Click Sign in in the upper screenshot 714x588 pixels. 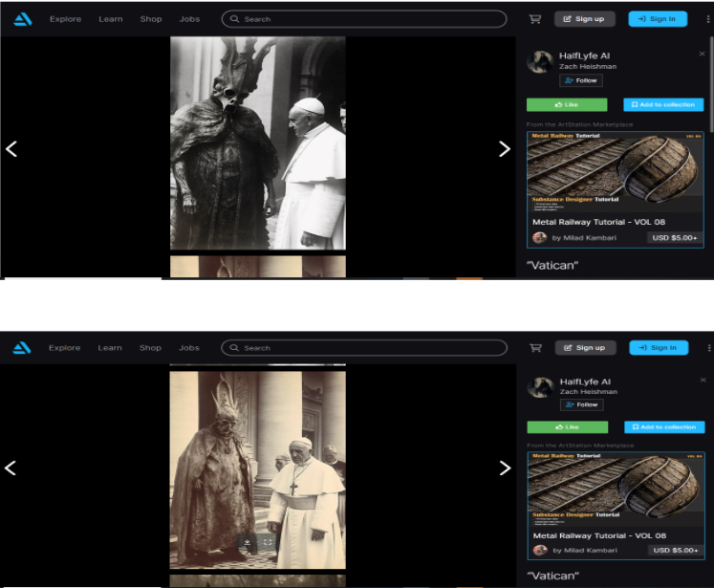[x=658, y=19]
